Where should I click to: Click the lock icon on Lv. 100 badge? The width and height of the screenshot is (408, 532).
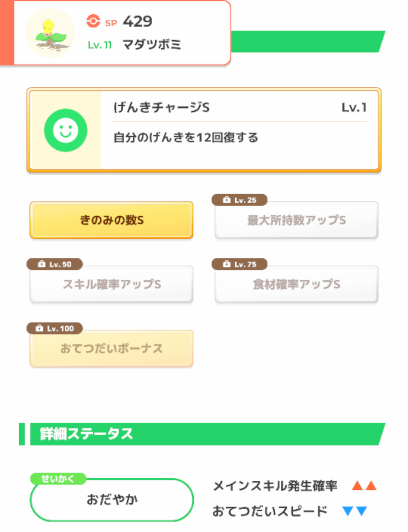pos(39,328)
